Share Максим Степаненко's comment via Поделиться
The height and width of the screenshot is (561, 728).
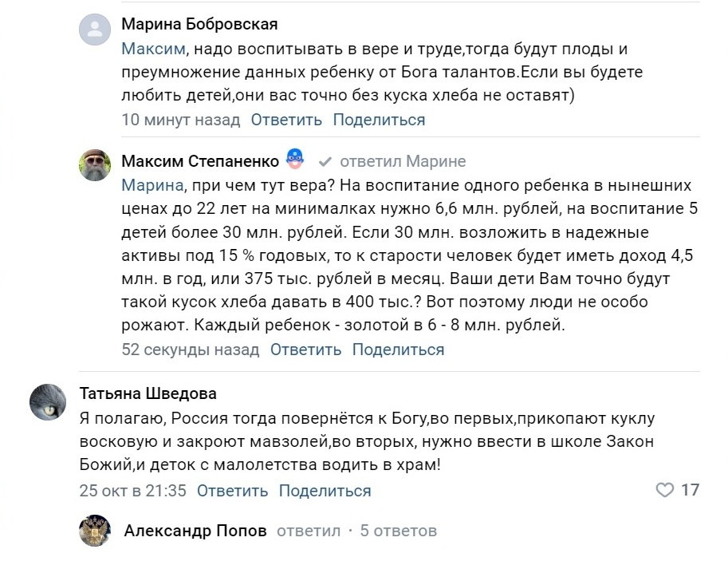point(398,350)
